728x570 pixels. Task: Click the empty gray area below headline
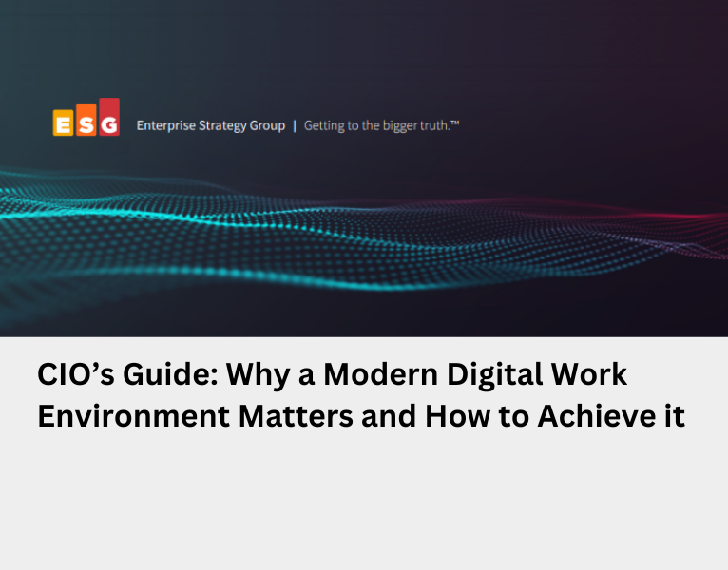point(364,503)
